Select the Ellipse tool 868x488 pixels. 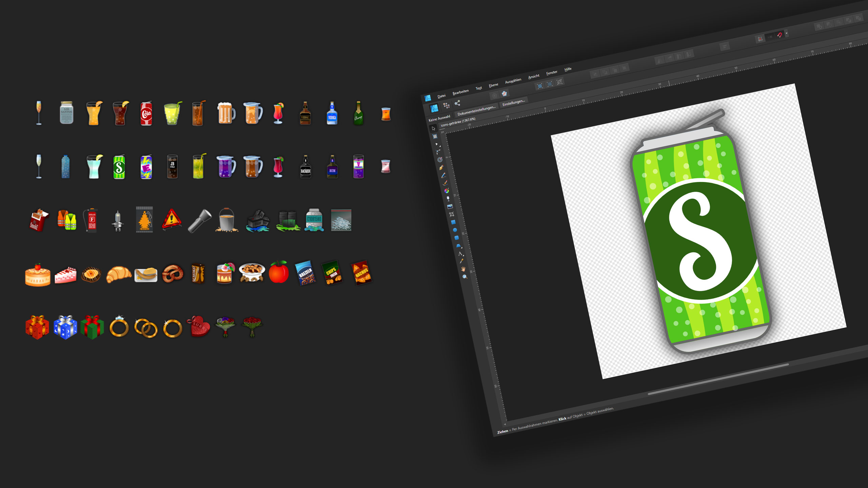455,230
